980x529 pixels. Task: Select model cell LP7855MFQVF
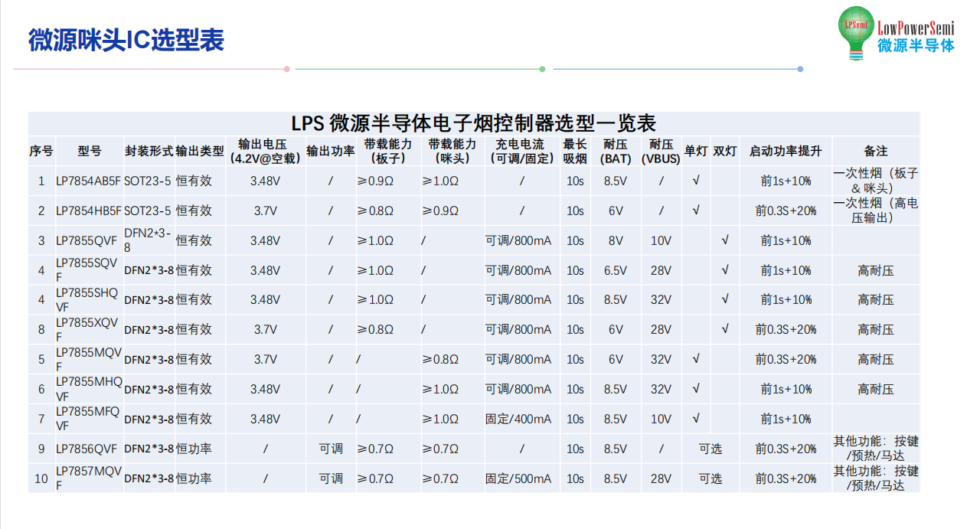[x=88, y=419]
